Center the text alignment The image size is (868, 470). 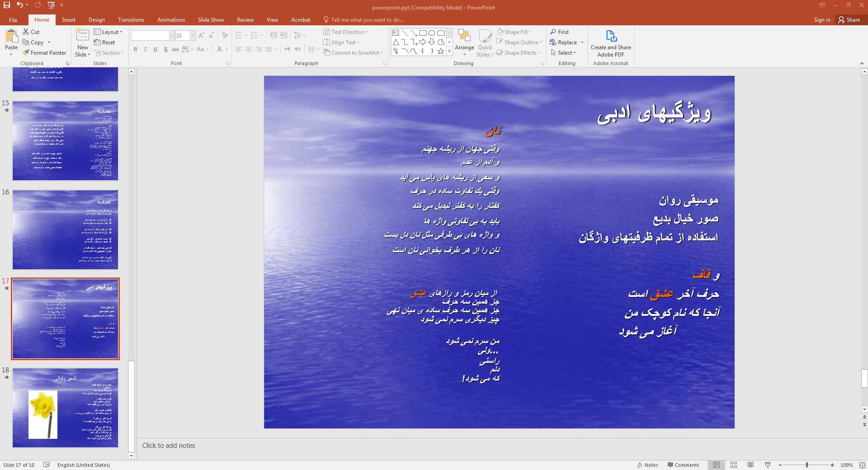pos(249,49)
